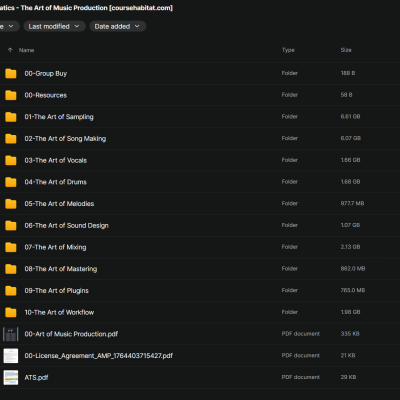
Task: Open the Date added filter dropdown
Action: tap(117, 26)
